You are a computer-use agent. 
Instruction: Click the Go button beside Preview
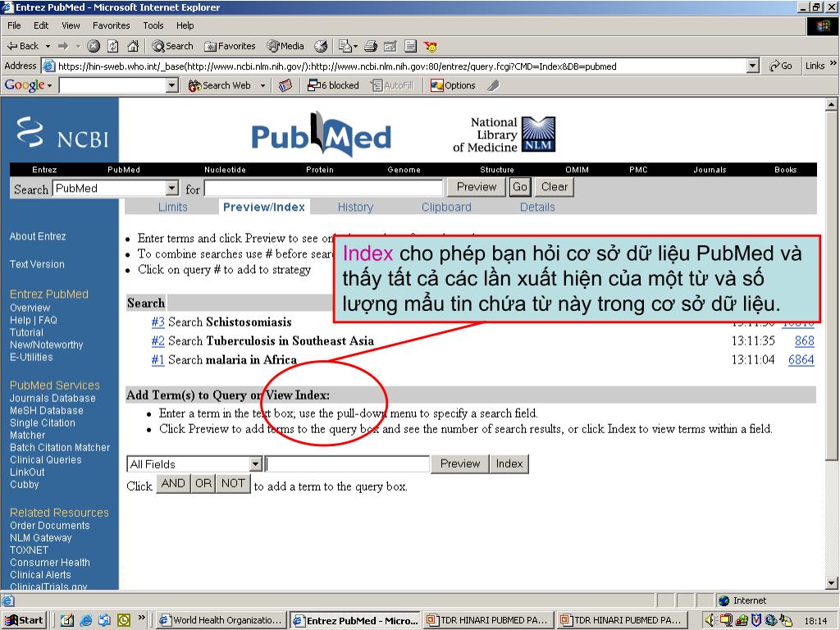point(519,186)
